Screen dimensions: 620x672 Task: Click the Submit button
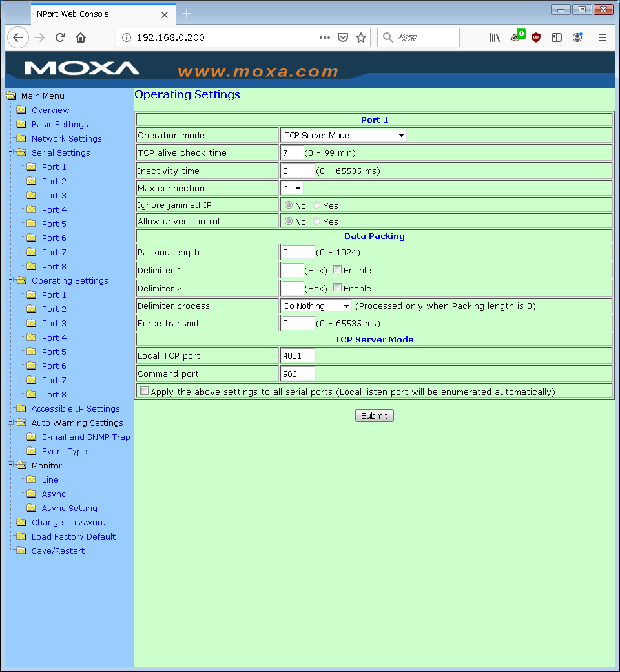tap(374, 415)
